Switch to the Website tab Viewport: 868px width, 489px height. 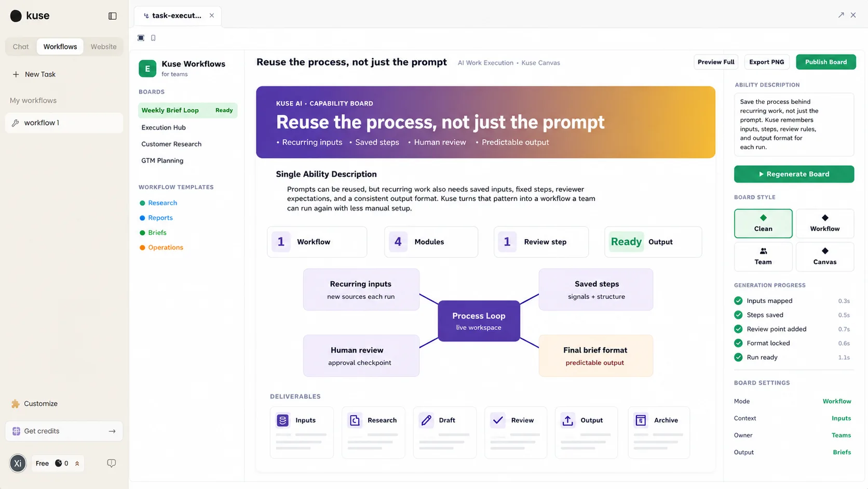point(104,47)
